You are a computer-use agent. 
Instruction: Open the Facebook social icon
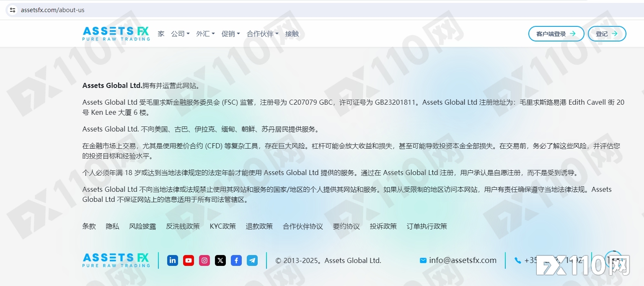pos(236,260)
